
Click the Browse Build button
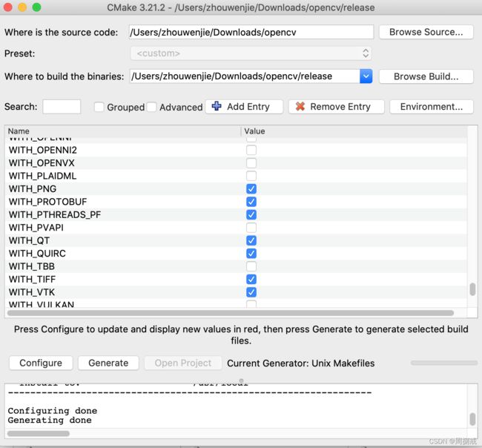(x=426, y=76)
